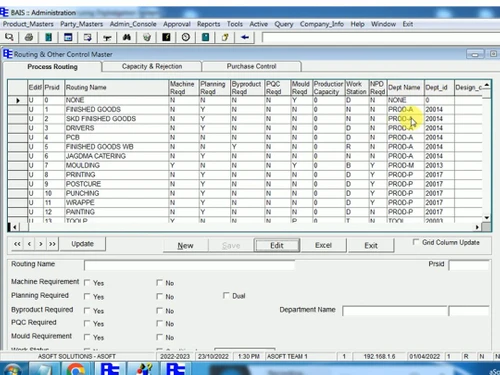This screenshot has height=375, width=500.
Task: Click the Update button
Action: click(x=83, y=244)
